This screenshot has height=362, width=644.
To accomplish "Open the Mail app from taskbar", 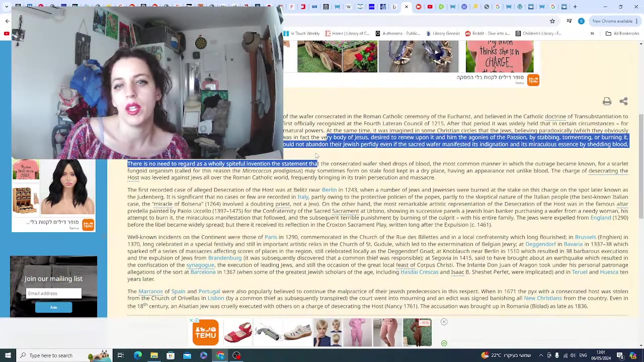I will (x=187, y=355).
